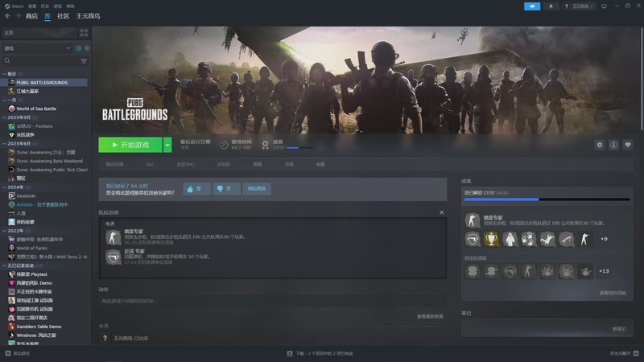
Task: Open the parachuting achievement icon
Action: (x=547, y=239)
